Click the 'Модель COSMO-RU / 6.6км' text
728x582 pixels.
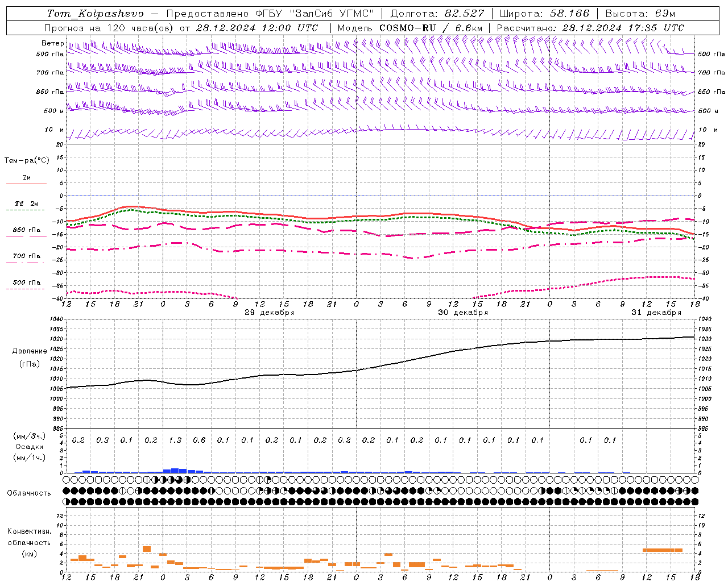410,28
